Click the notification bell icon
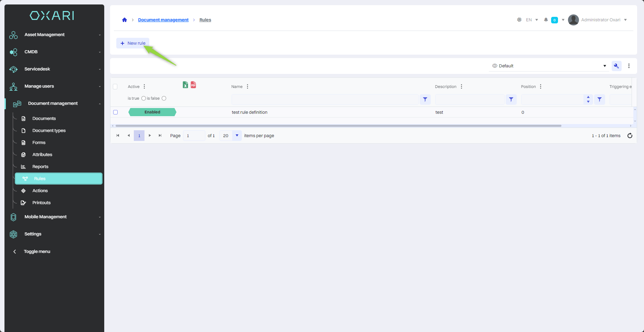The image size is (644, 332). click(546, 20)
